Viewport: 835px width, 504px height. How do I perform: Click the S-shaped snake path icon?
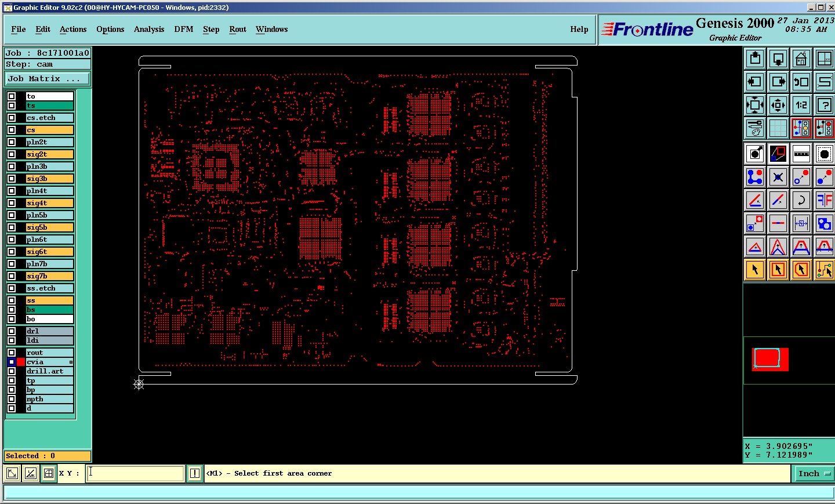coord(824,82)
